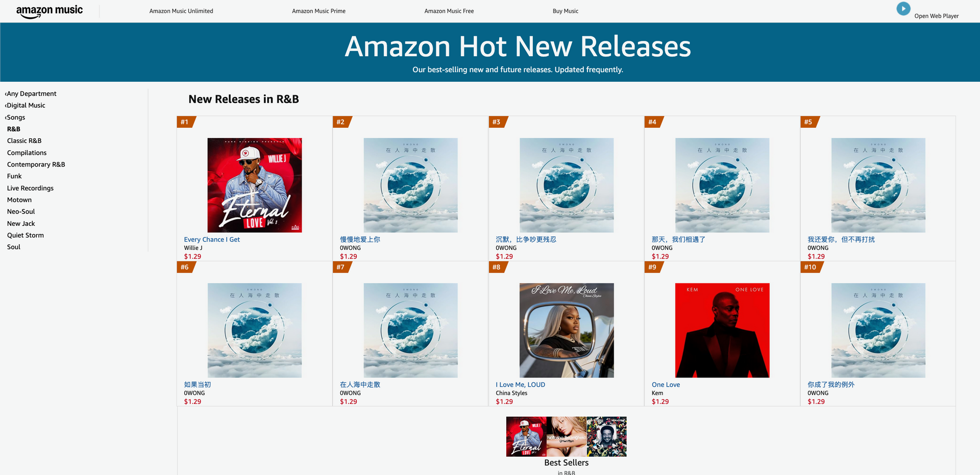Go back to Digital Music category
The image size is (980, 475).
25,105
